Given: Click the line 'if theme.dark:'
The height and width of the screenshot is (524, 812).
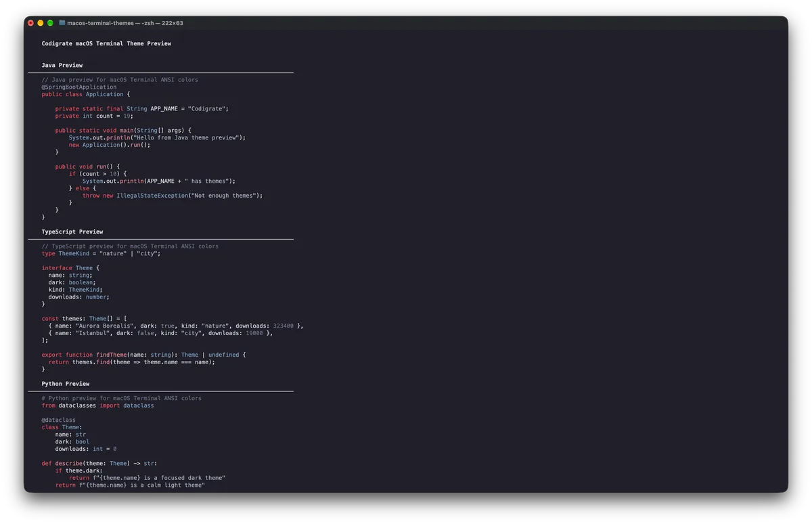Looking at the screenshot, I should coord(79,471).
